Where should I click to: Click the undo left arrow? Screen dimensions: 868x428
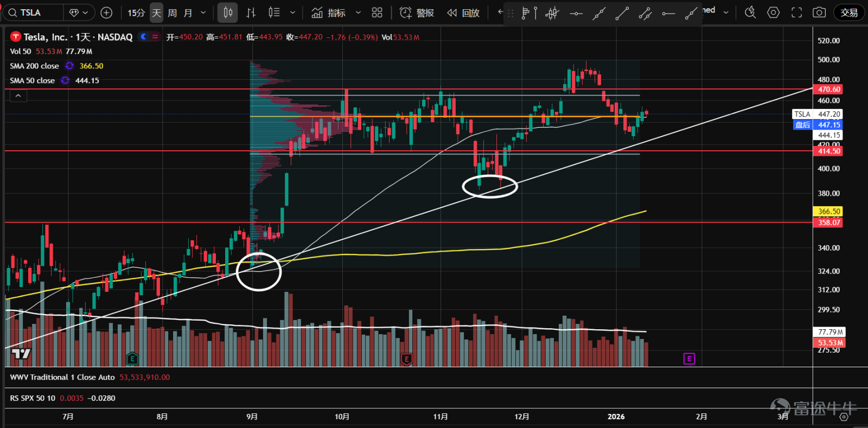(x=500, y=12)
